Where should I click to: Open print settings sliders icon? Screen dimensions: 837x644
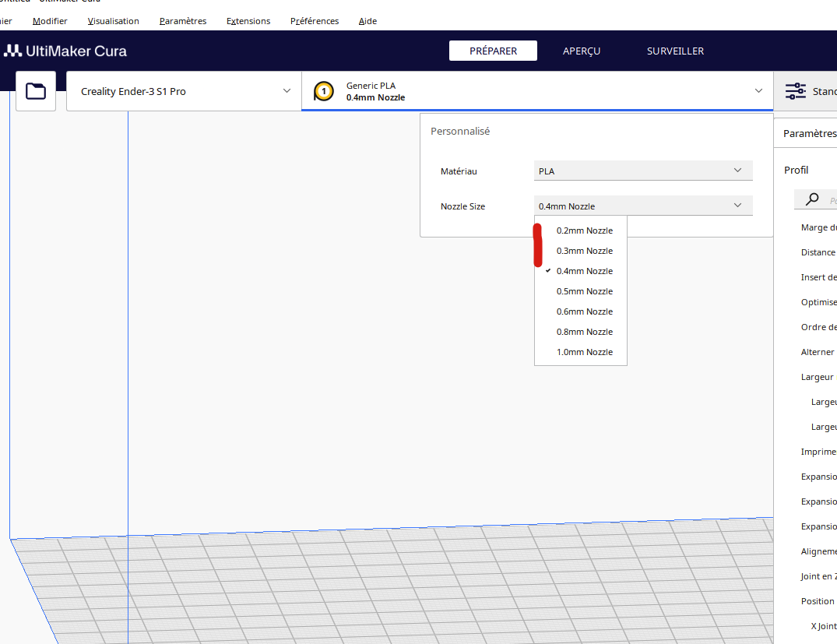tap(796, 91)
